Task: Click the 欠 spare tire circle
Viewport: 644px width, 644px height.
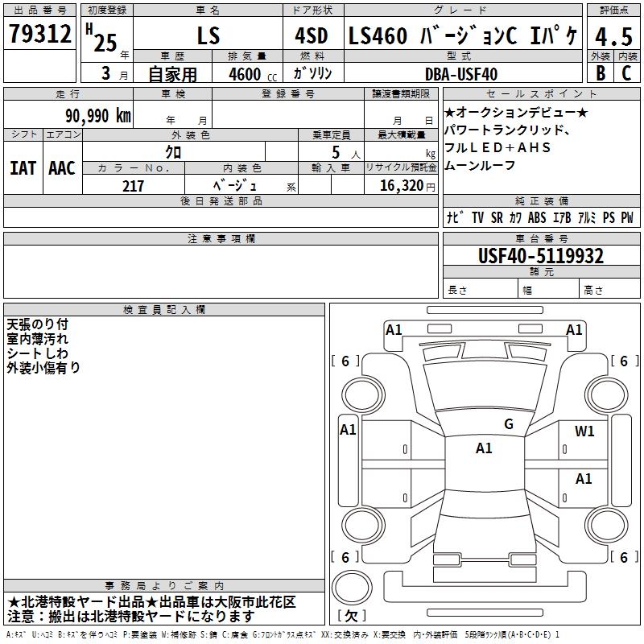Action: (x=352, y=588)
